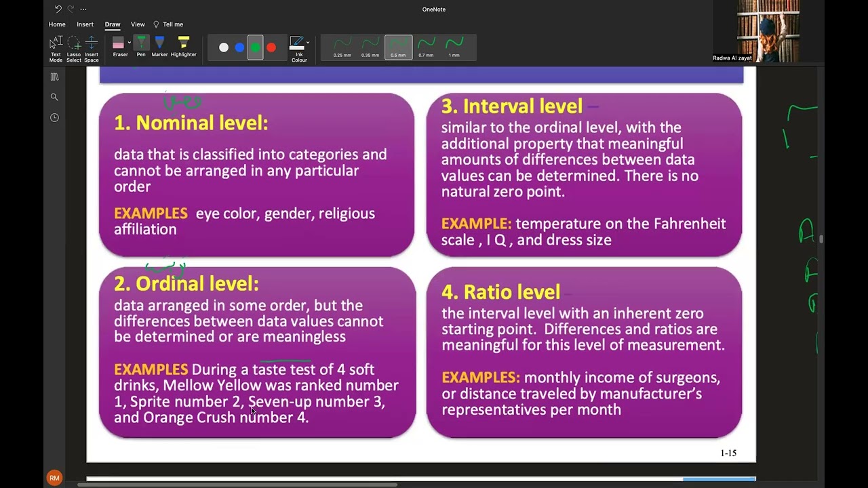Image resolution: width=868 pixels, height=488 pixels.
Task: Click the OneNote window title
Action: point(434,9)
